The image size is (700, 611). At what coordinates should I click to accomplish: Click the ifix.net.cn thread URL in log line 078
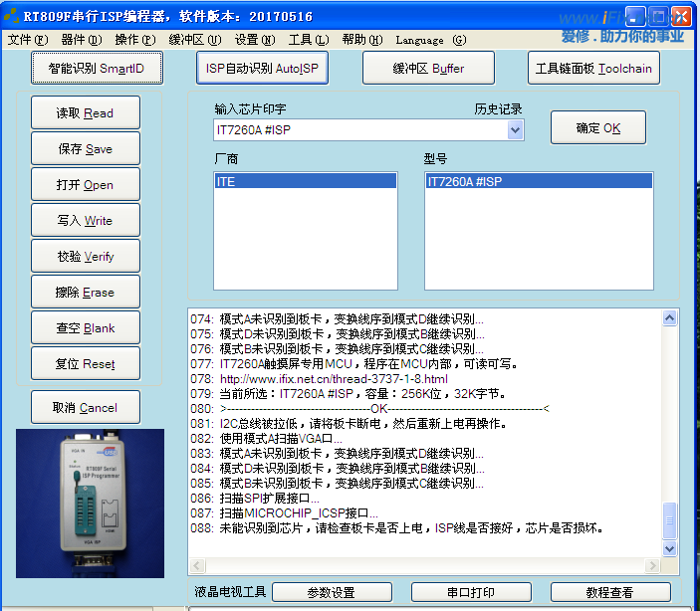tap(334, 379)
